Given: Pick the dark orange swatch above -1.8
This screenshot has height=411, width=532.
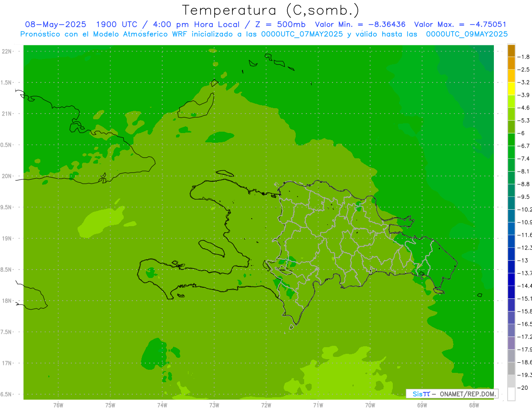Looking at the screenshot, I should coord(511,51).
